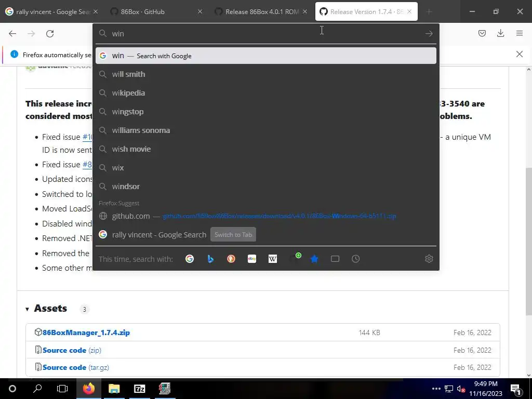
Task: Search this time with Bing icon
Action: point(210,259)
